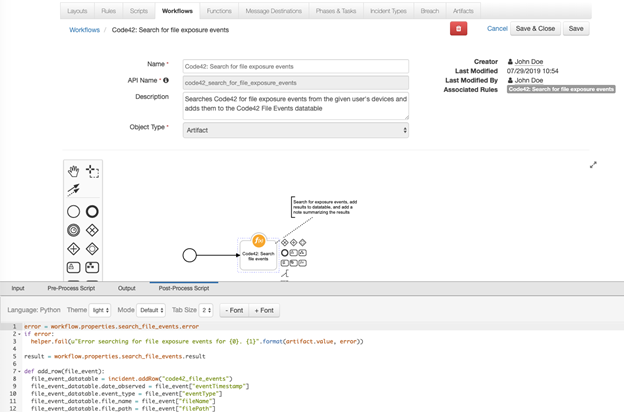The image size is (624, 412).
Task: Pick the exclusive X gateway in palette
Action: click(92, 230)
